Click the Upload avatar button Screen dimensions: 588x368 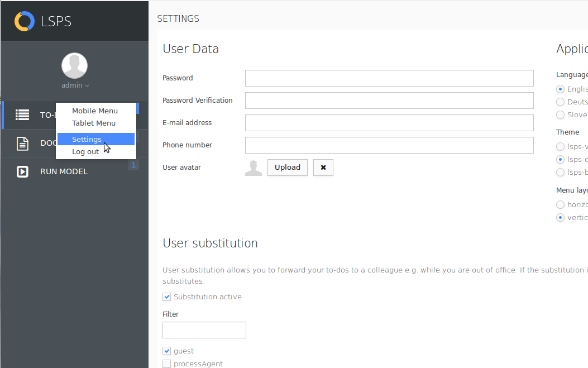[287, 168]
